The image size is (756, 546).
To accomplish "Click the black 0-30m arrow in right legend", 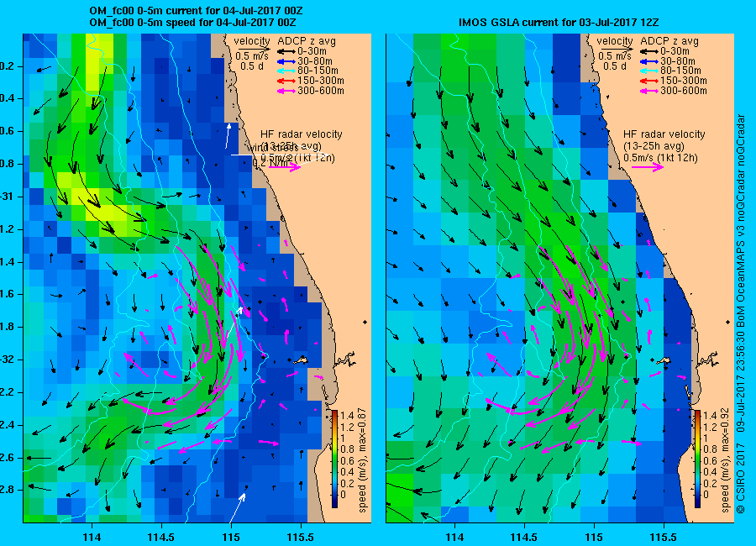I will coord(649,51).
